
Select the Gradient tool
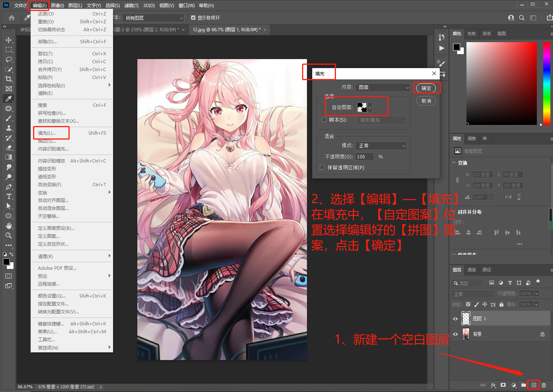click(9, 157)
